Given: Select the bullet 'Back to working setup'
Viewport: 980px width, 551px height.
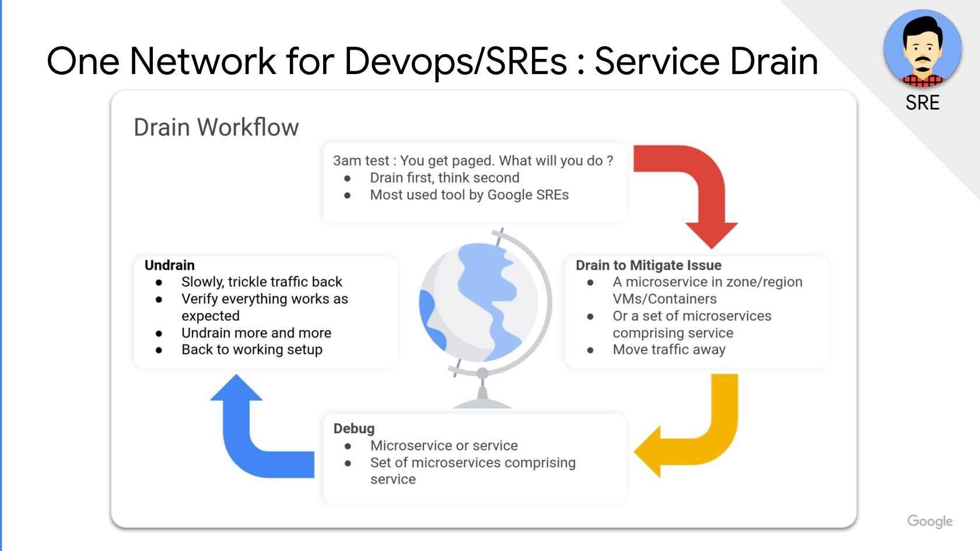Looking at the screenshot, I should [x=252, y=349].
